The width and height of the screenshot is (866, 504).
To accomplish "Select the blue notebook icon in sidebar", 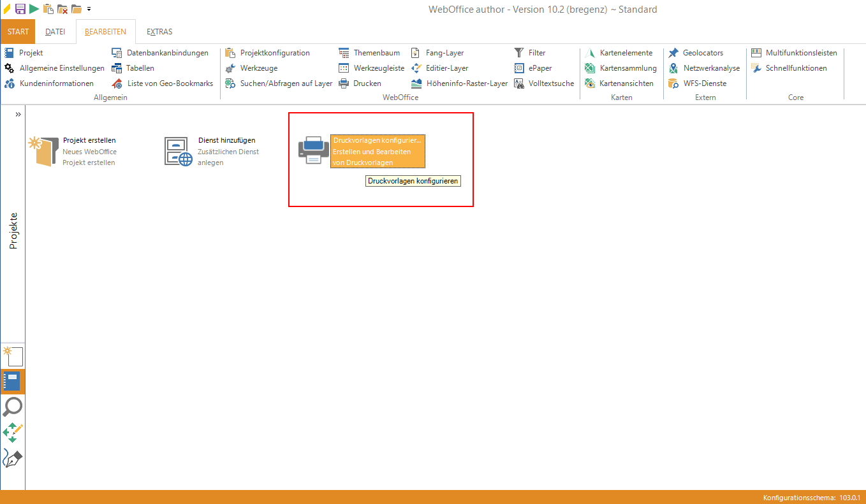I will [x=13, y=381].
